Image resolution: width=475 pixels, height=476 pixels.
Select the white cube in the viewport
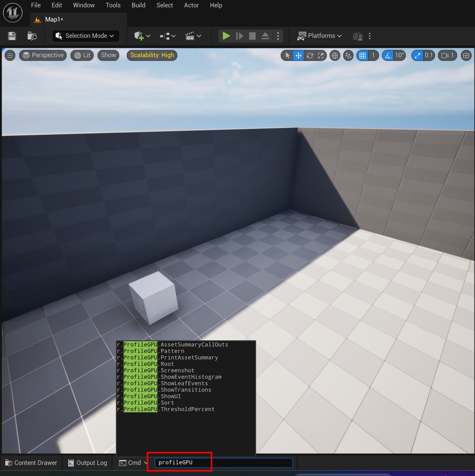(x=154, y=298)
